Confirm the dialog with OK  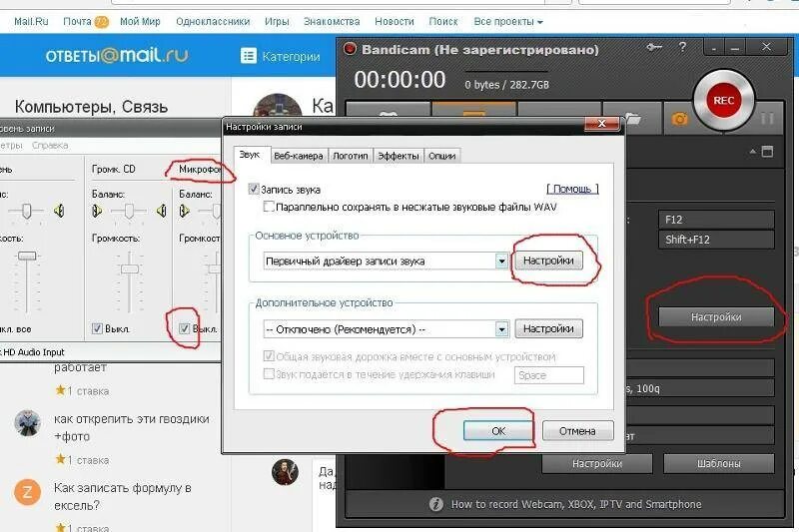pyautogui.click(x=497, y=431)
